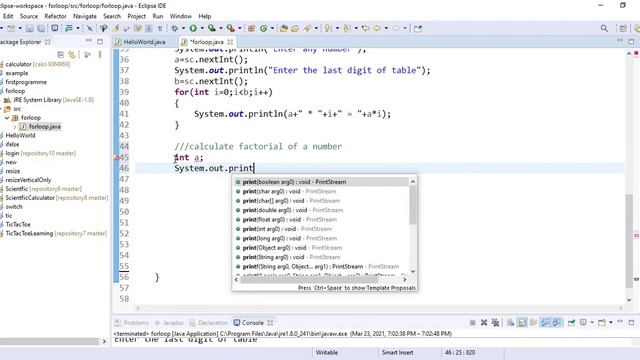Click Remove All Terminated Launches icon
640x360 pixels.
(495, 322)
